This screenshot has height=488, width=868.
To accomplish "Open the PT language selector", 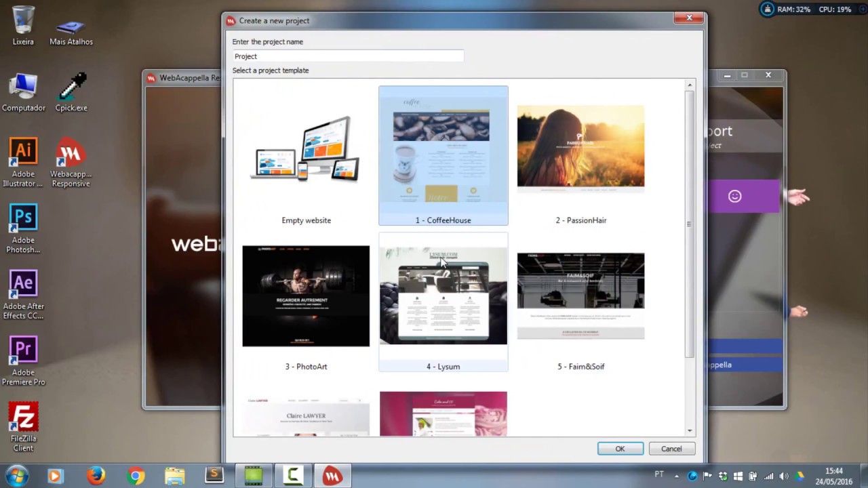I will [x=658, y=475].
